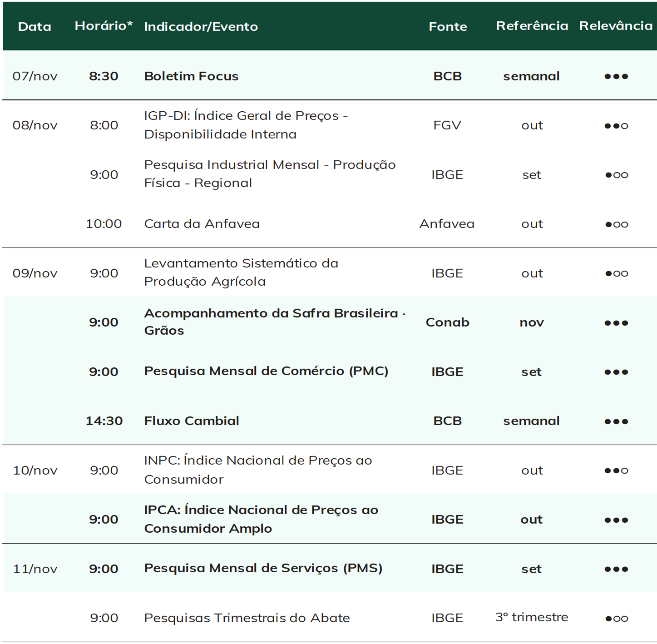Click Acompanhamento da Safra Brasileira event
This screenshot has width=657, height=644.
click(275, 322)
